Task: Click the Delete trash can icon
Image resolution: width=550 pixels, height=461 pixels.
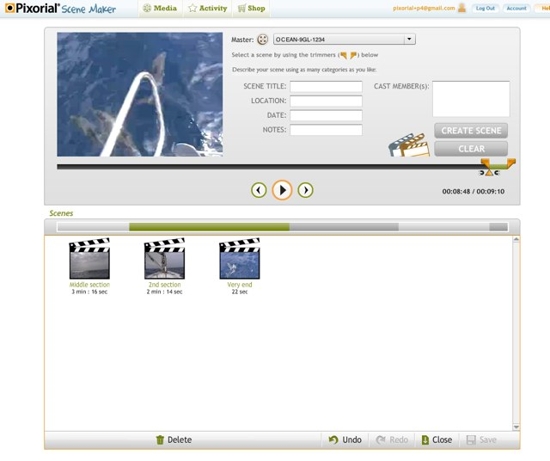Action: point(160,440)
